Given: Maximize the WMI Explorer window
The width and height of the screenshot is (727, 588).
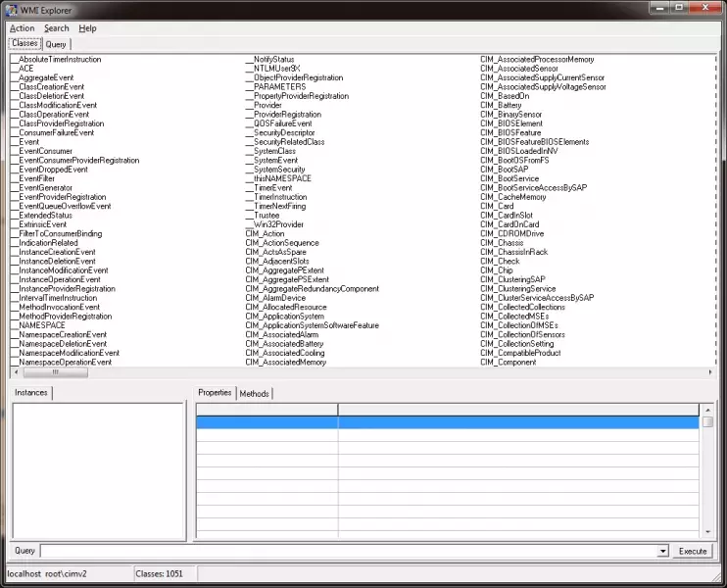Looking at the screenshot, I should pyautogui.click(x=679, y=8).
